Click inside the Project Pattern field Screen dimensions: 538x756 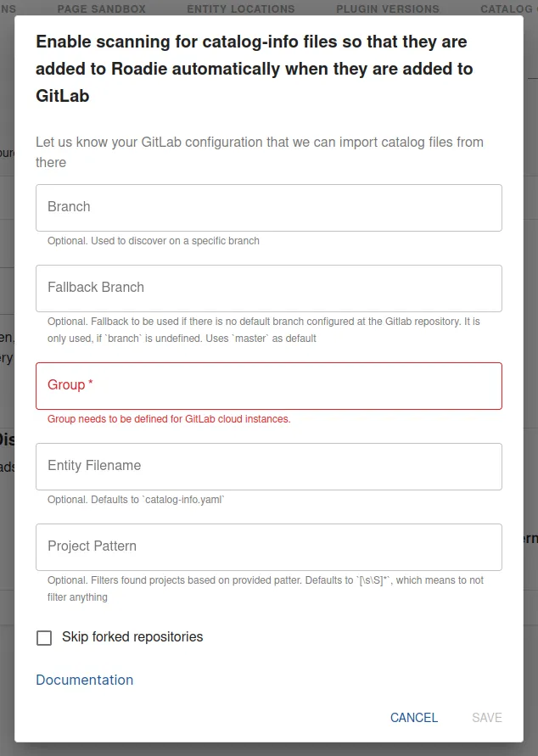pyautogui.click(x=268, y=547)
